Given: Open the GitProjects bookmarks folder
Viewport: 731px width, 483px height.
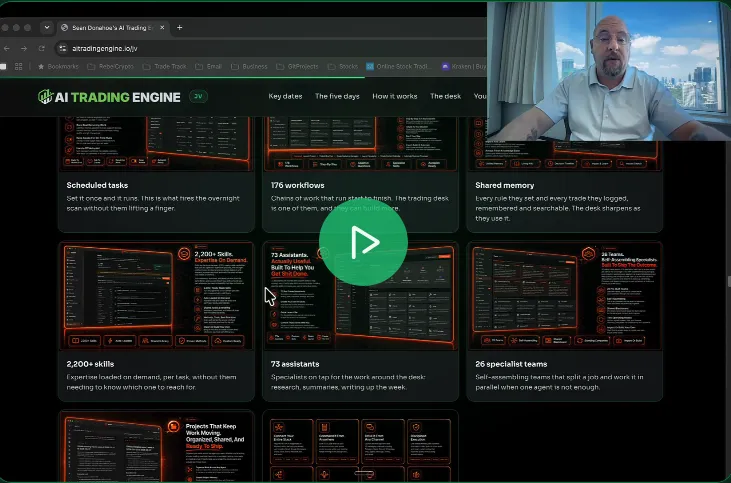Looking at the screenshot, I should [297, 67].
